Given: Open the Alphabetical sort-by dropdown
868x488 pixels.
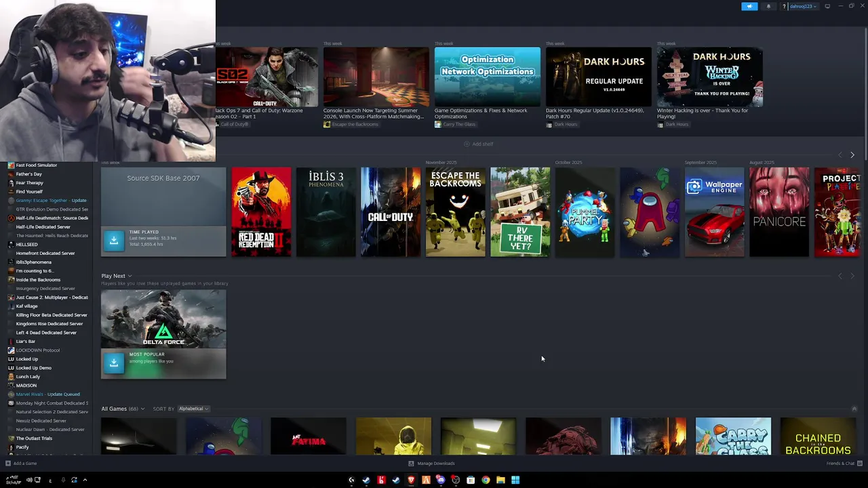Looking at the screenshot, I should (x=193, y=409).
